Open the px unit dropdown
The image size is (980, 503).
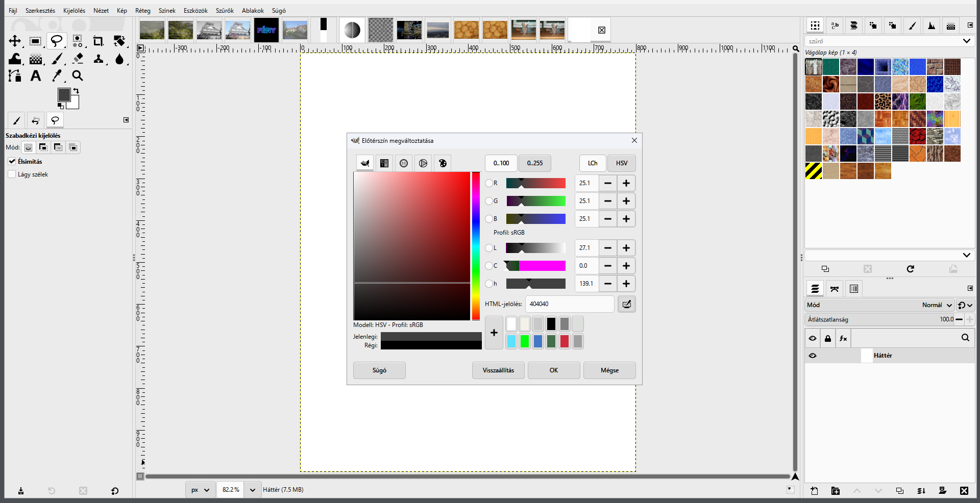[x=200, y=490]
